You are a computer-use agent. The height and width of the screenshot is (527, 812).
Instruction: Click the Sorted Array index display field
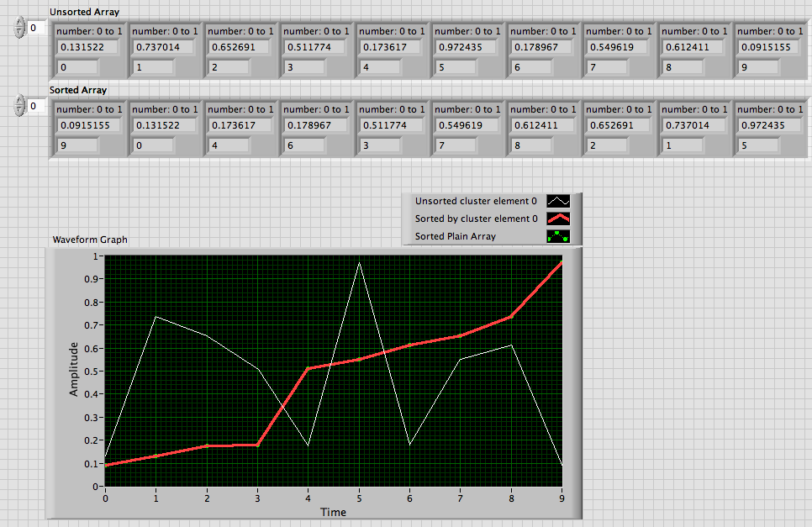coord(36,106)
